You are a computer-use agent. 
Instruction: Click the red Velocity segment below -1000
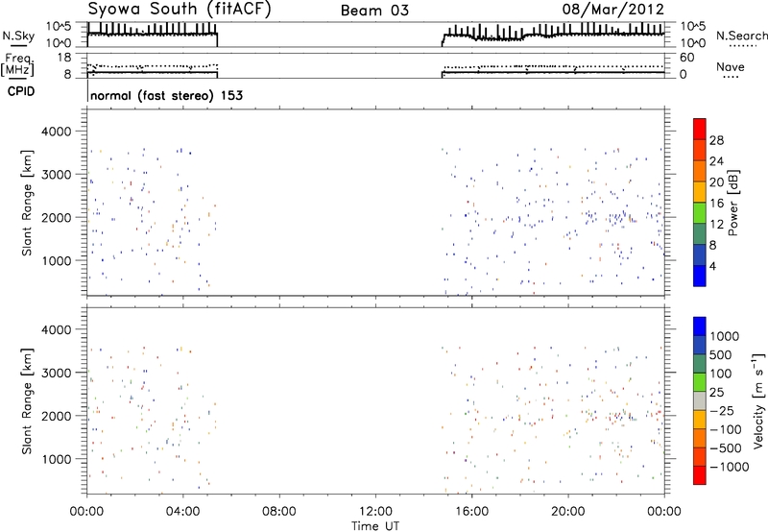pyautogui.click(x=700, y=475)
